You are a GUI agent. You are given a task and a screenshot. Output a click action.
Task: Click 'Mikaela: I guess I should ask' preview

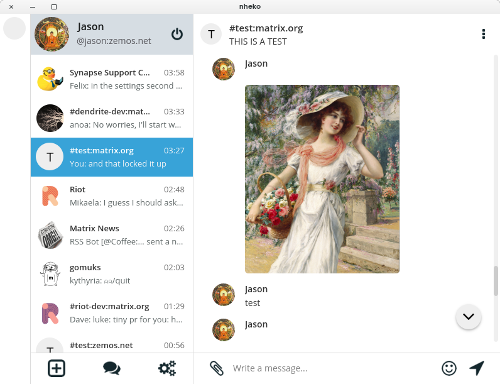click(x=126, y=203)
